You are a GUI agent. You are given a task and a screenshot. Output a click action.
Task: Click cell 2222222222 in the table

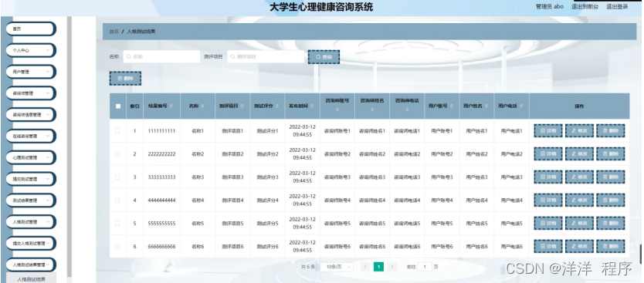(x=161, y=154)
